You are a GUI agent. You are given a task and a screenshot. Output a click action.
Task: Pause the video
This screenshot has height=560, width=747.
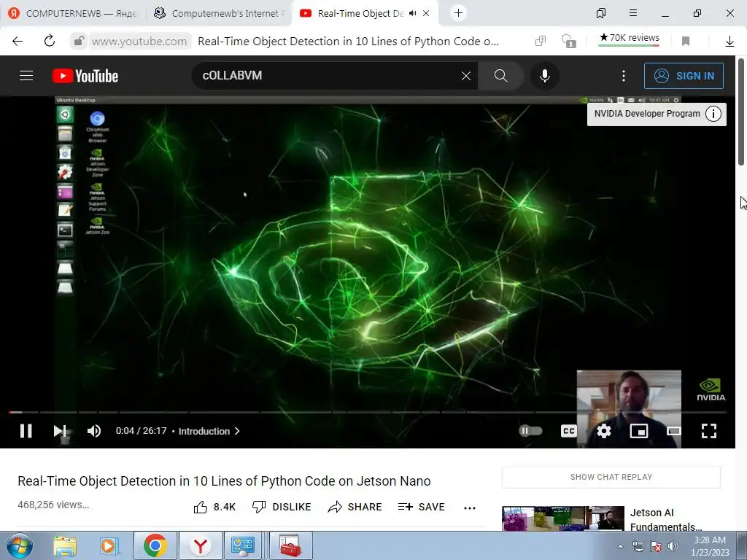tap(26, 431)
